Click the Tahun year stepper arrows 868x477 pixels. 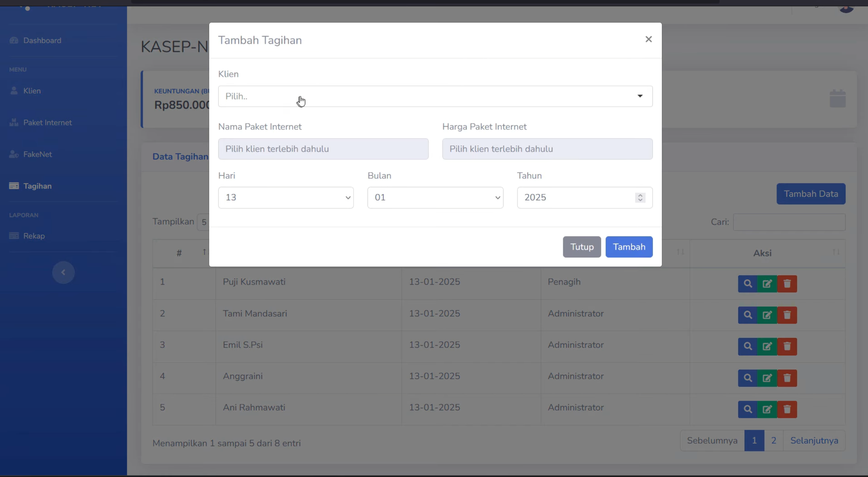(640, 197)
